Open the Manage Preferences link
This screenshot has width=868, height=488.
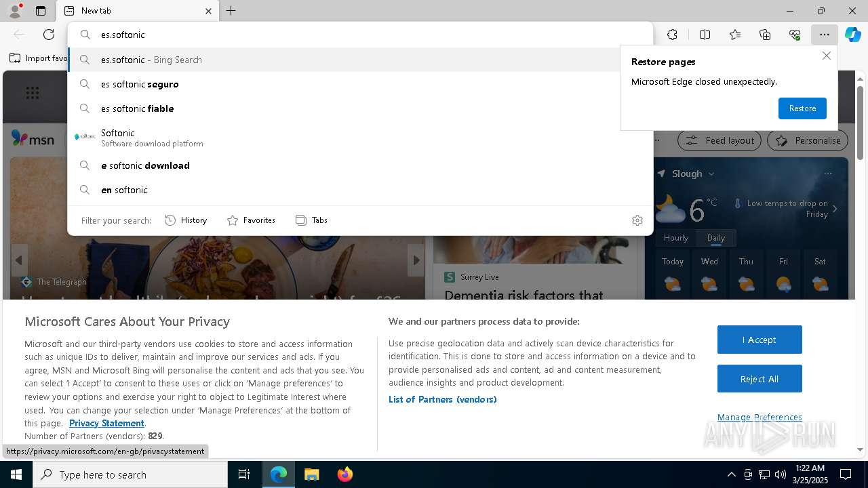tap(759, 417)
